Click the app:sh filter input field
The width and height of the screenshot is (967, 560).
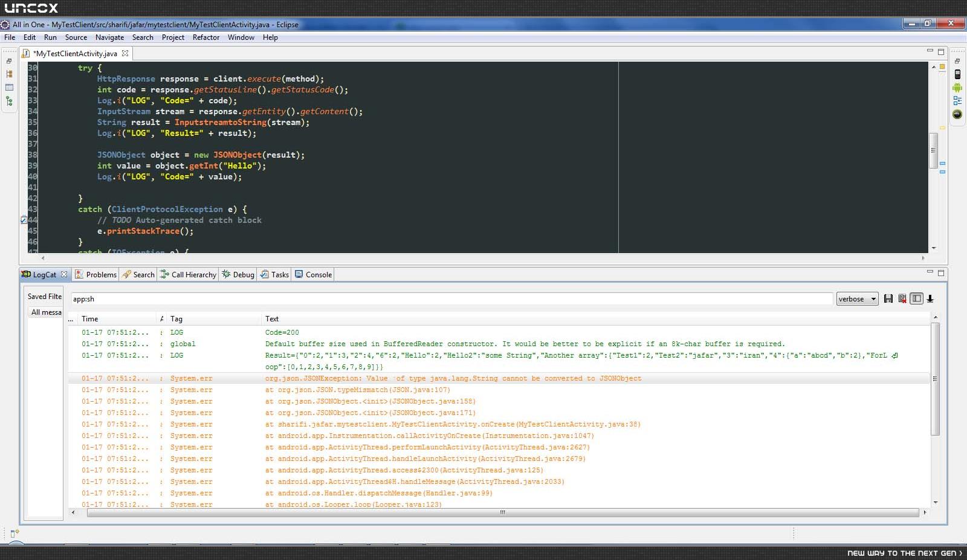(451, 299)
